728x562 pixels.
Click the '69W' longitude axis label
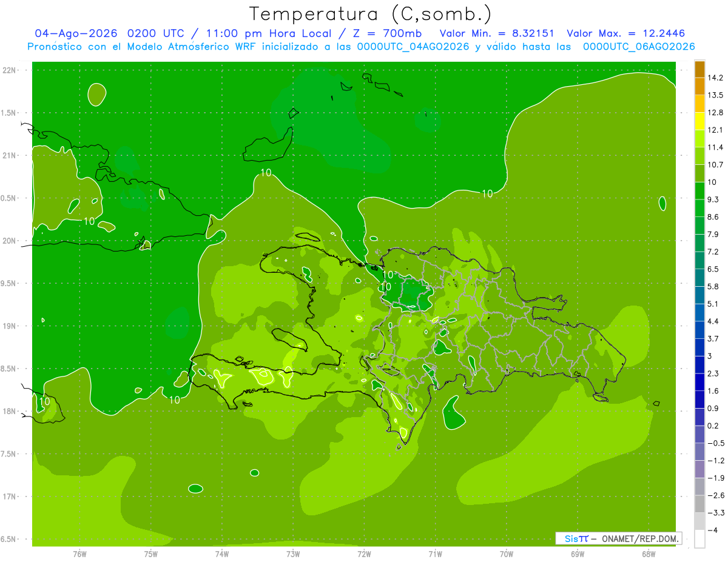tap(577, 553)
